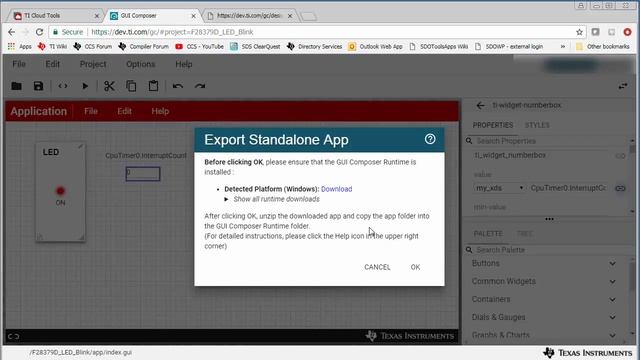Image resolution: width=640 pixels, height=360 pixels.
Task: Go back in browser history
Action: point(11,32)
